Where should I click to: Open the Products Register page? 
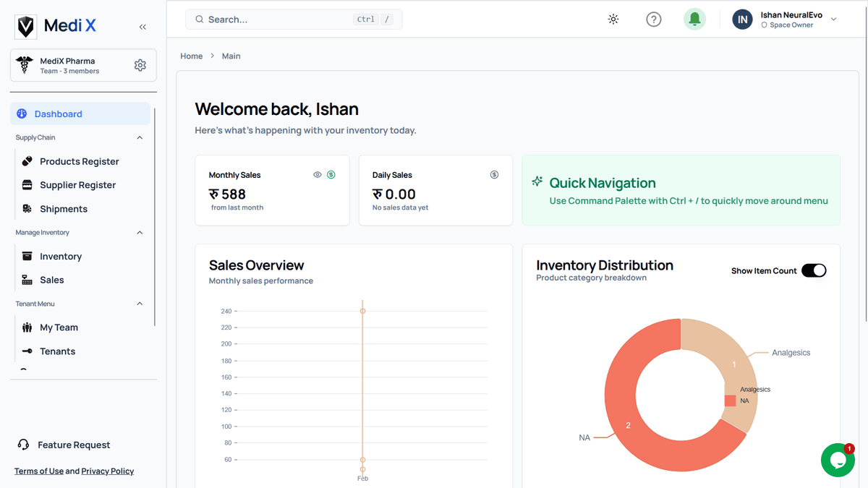click(x=80, y=161)
